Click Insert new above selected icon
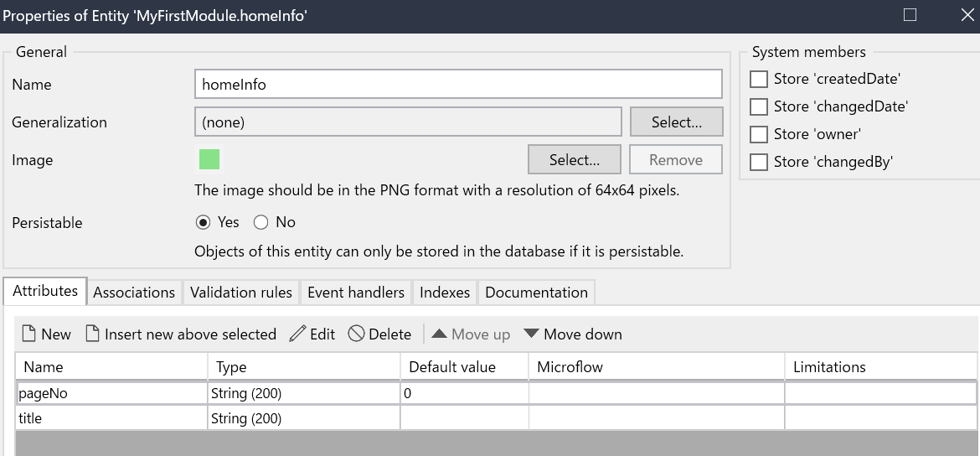The height and width of the screenshot is (456, 980). [92, 334]
